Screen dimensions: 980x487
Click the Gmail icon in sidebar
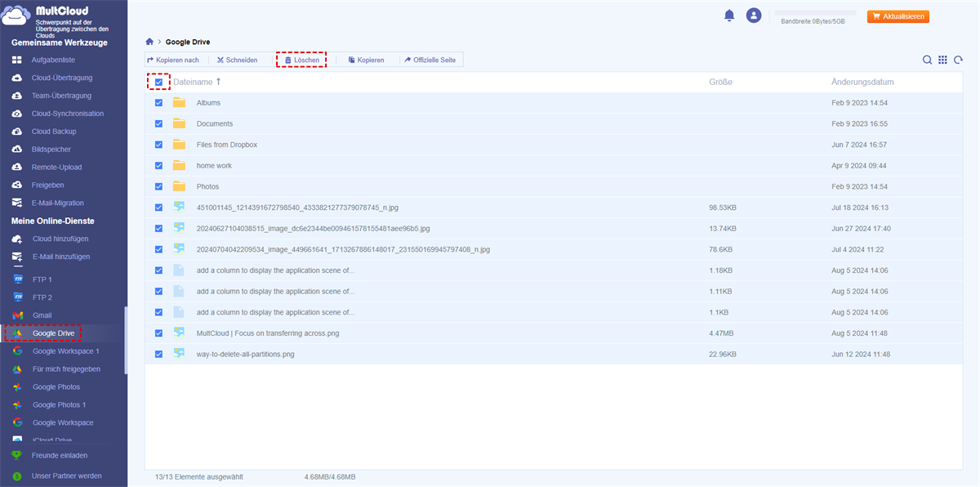pyautogui.click(x=17, y=315)
